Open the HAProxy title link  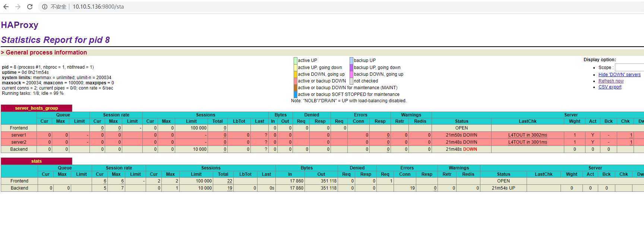pos(20,25)
